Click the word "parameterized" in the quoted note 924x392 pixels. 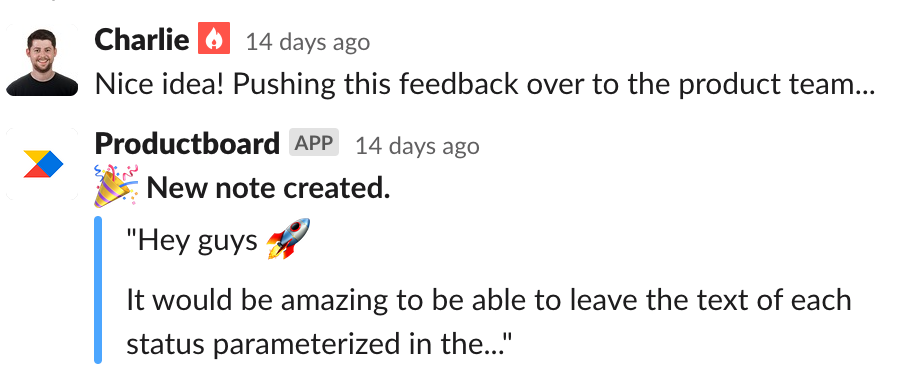pyautogui.click(x=305, y=345)
